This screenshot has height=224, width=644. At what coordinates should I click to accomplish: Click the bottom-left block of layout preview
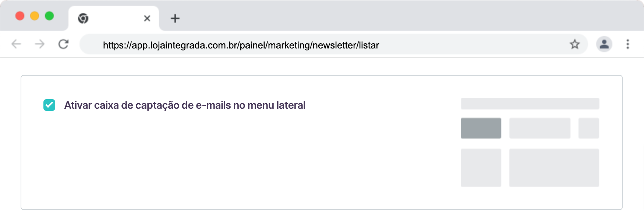[481, 168]
